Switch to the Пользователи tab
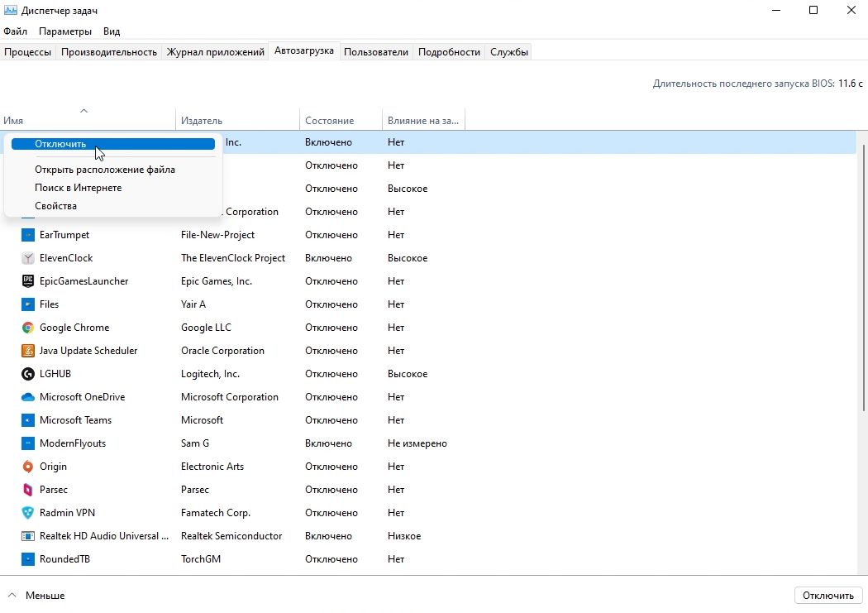Screen dimensions: 868x613 [376, 52]
